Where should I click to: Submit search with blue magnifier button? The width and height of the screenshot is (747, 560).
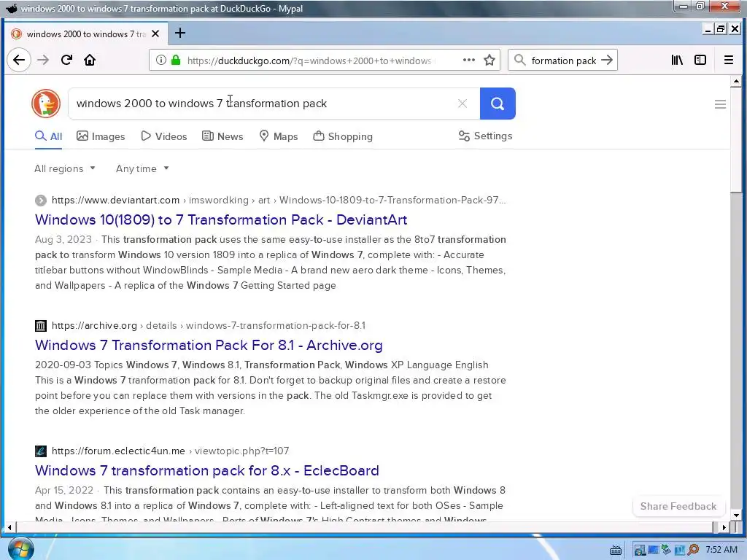click(x=498, y=104)
